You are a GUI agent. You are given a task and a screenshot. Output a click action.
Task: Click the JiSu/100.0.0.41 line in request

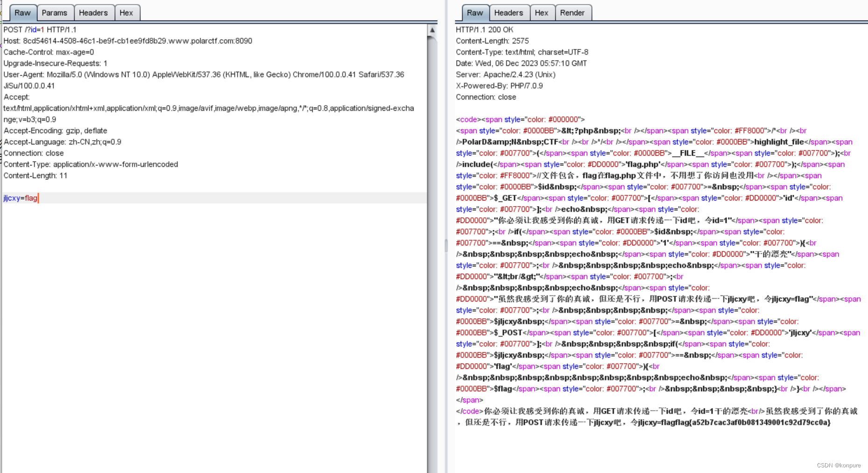coord(29,86)
